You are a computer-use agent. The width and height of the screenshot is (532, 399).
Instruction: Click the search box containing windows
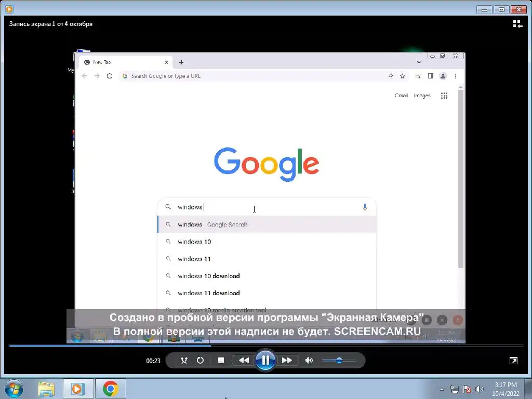(x=267, y=207)
